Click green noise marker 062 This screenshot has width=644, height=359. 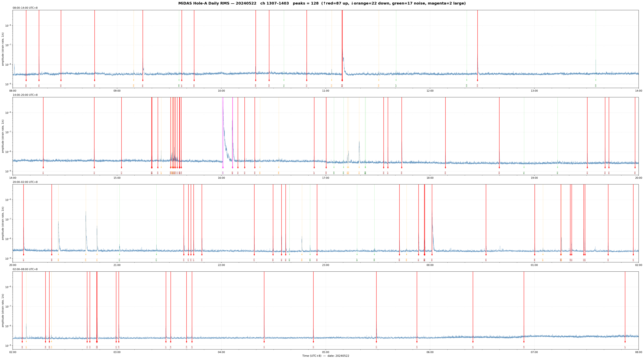pyautogui.click(x=557, y=167)
